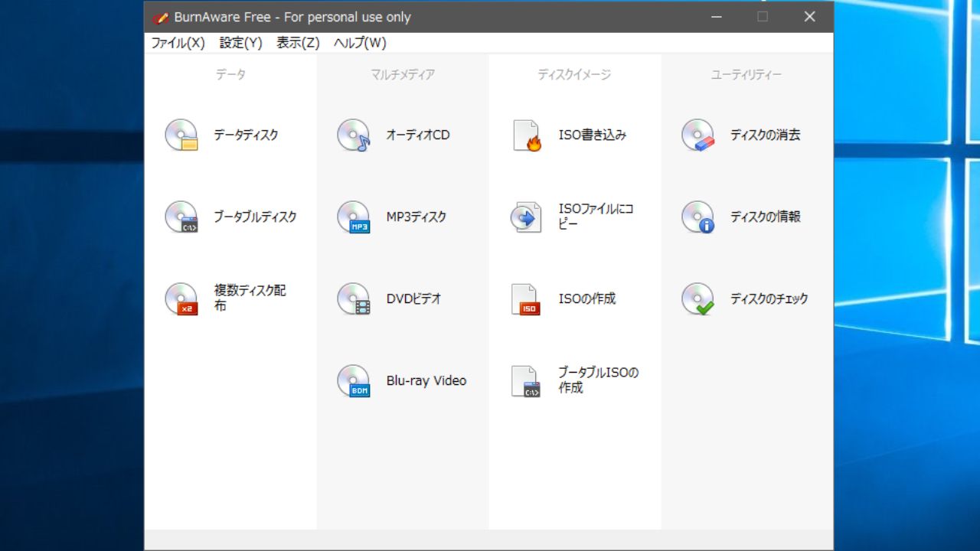980x551 pixels.
Task: Close the BurnAware Free window
Action: (x=810, y=17)
